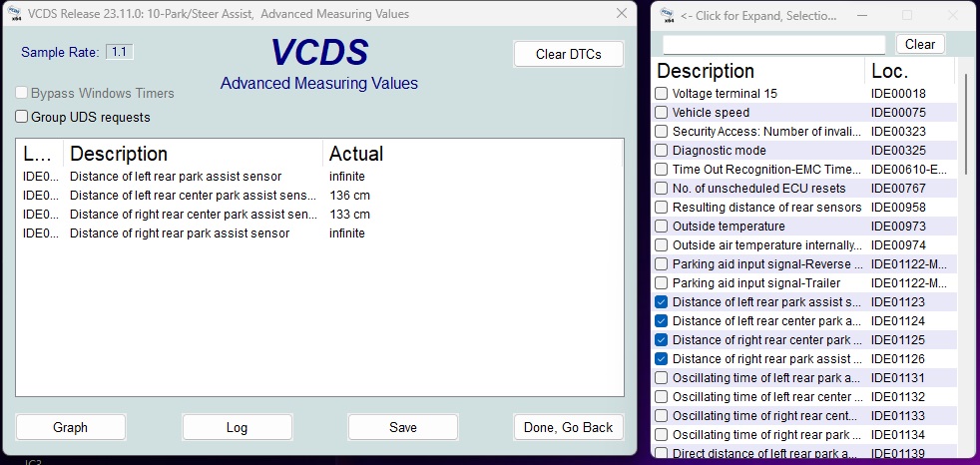
Task: Click the IDE00958 location cell
Action: pos(898,208)
